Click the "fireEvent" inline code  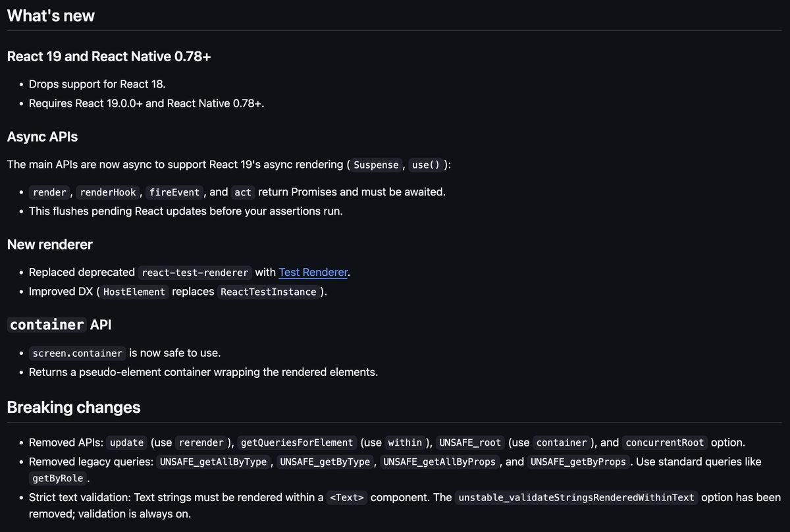[x=174, y=192]
